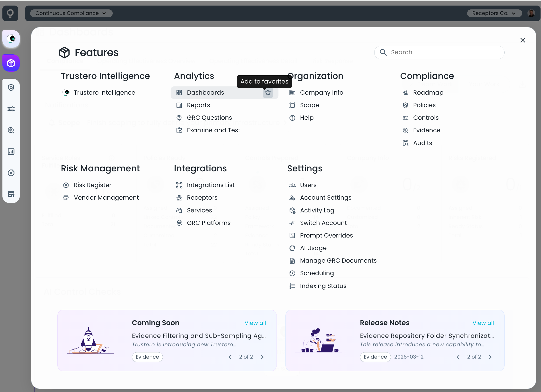Click the star to favorite Dashboards
The width and height of the screenshot is (541, 392).
(x=268, y=93)
